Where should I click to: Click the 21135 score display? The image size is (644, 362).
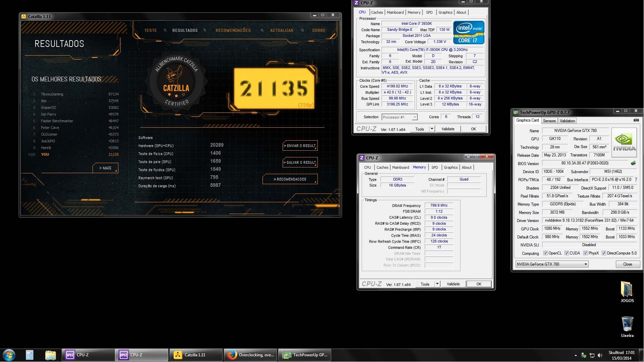pyautogui.click(x=274, y=89)
